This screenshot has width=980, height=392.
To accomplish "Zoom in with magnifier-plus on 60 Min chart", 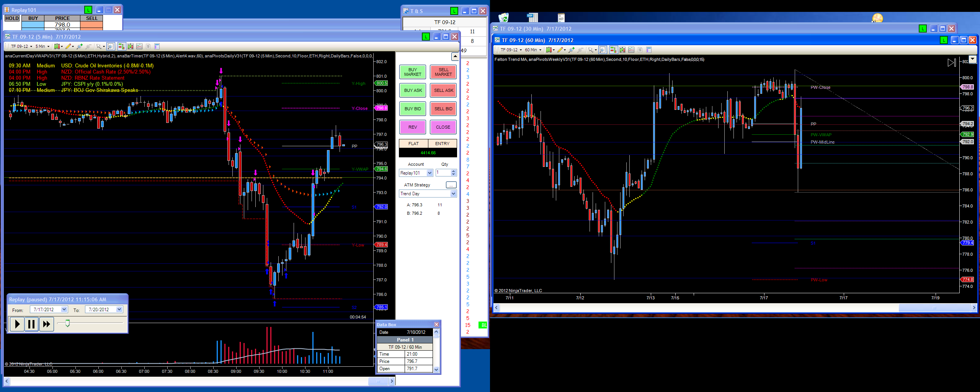I will 571,50.
